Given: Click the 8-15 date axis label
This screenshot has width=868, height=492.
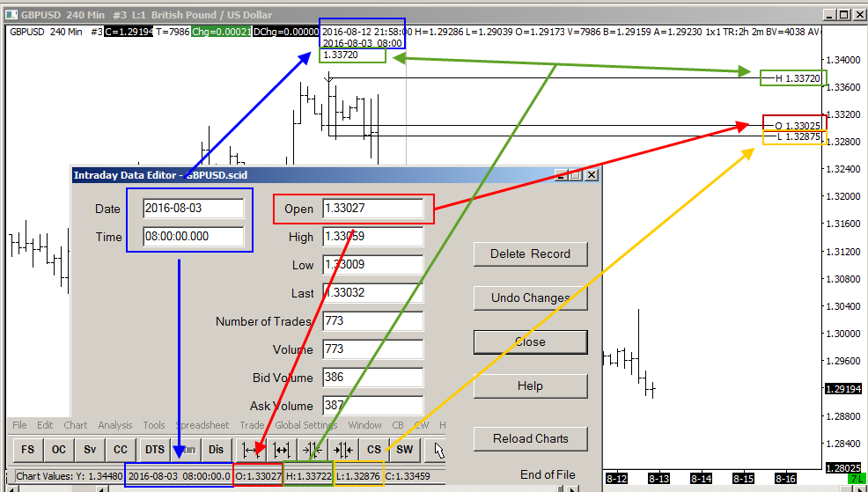Looking at the screenshot, I should [x=743, y=478].
